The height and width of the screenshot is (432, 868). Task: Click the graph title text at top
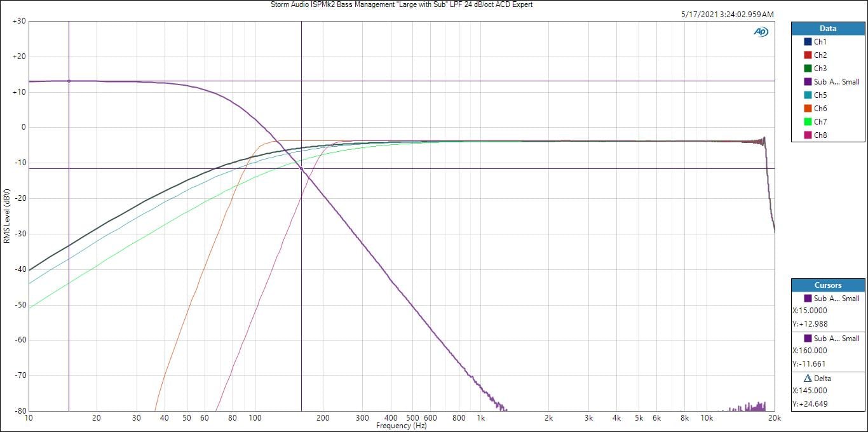coord(402,4)
